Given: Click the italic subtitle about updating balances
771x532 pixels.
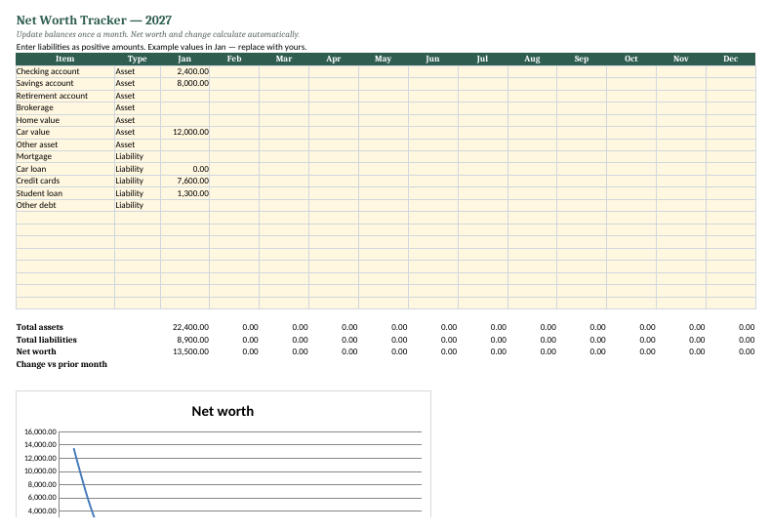Looking at the screenshot, I should (x=158, y=34).
